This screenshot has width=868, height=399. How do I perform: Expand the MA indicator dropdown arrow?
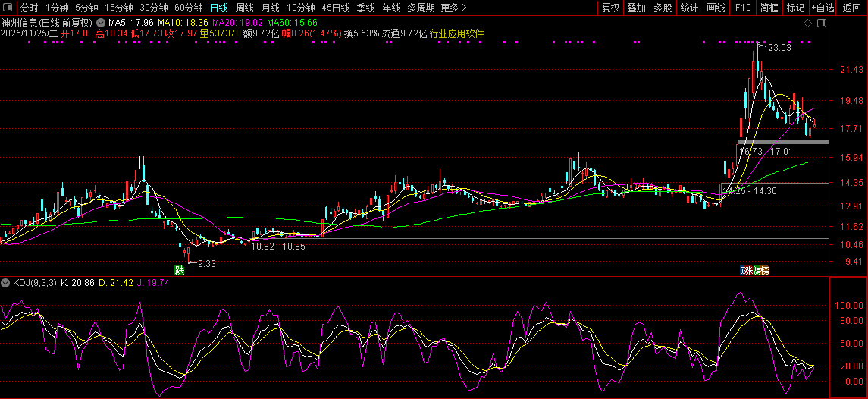102,23
